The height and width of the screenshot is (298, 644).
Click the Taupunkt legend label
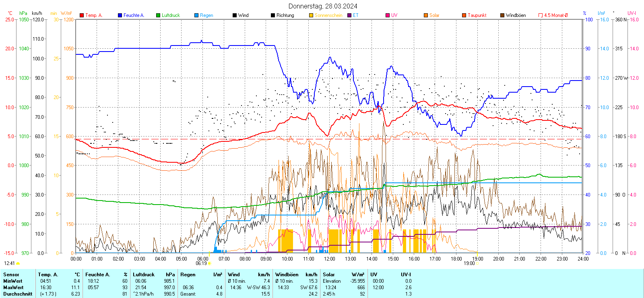(x=477, y=15)
